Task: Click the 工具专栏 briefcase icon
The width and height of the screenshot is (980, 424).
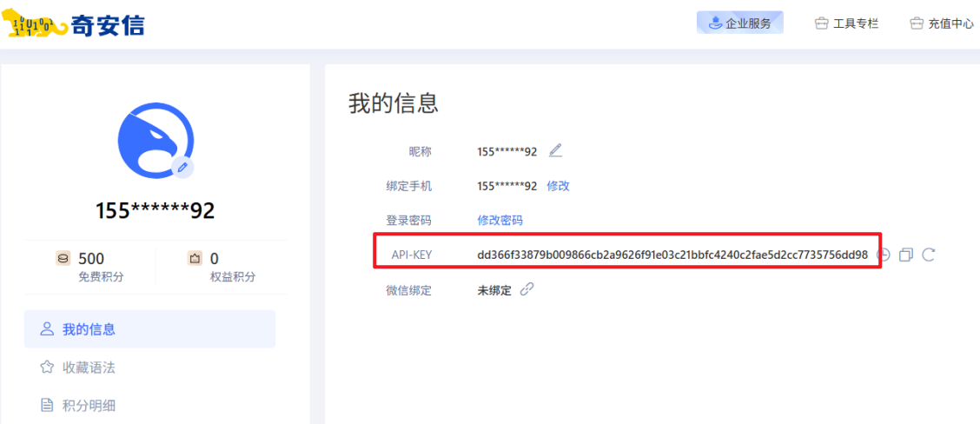Action: (821, 23)
